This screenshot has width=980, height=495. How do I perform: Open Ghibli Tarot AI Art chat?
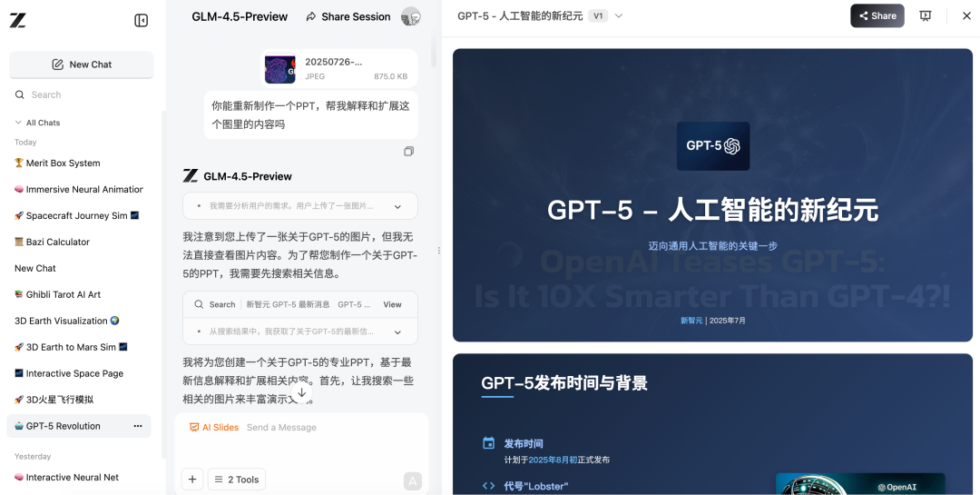pyautogui.click(x=79, y=294)
